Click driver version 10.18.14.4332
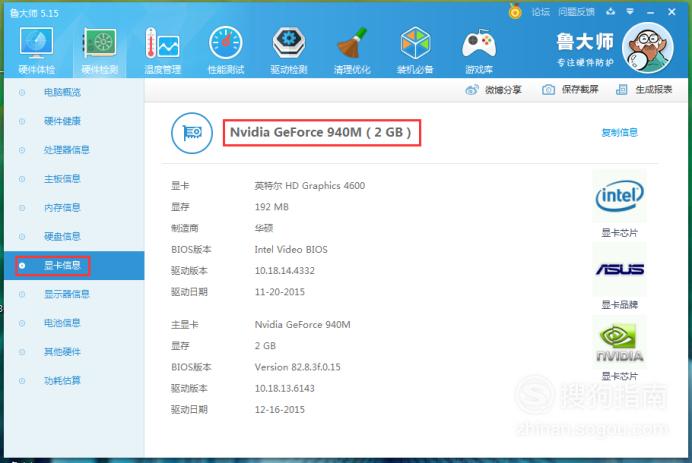The image size is (692, 463). (285, 271)
